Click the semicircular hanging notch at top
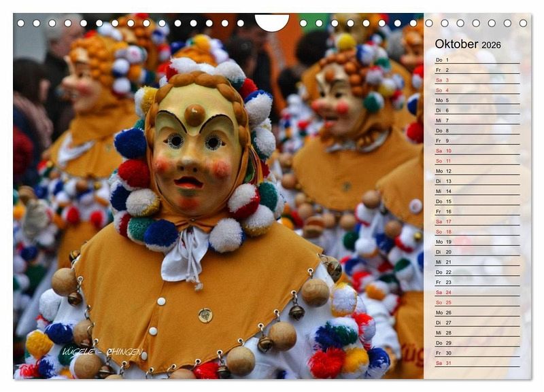The width and height of the screenshot is (544, 392). coord(272,22)
